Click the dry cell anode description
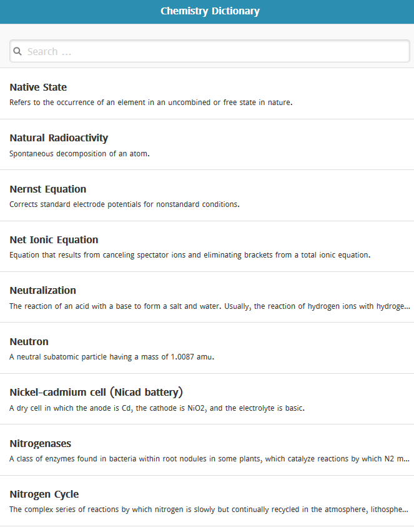Image resolution: width=414 pixels, height=532 pixels. [157, 408]
